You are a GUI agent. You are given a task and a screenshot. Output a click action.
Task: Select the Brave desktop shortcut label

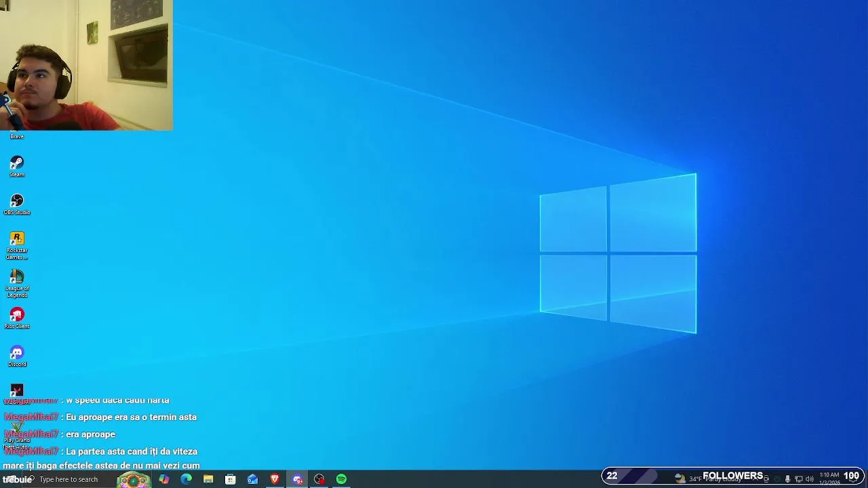tap(17, 137)
